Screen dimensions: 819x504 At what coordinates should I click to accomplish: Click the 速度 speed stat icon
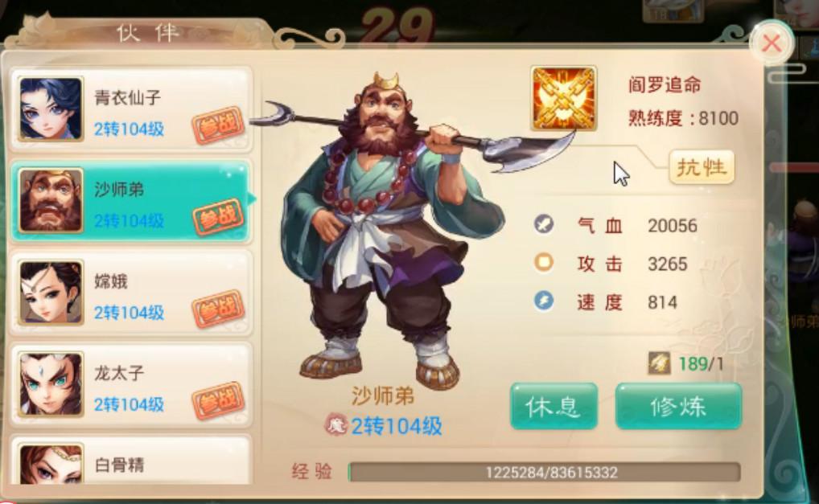(x=544, y=301)
